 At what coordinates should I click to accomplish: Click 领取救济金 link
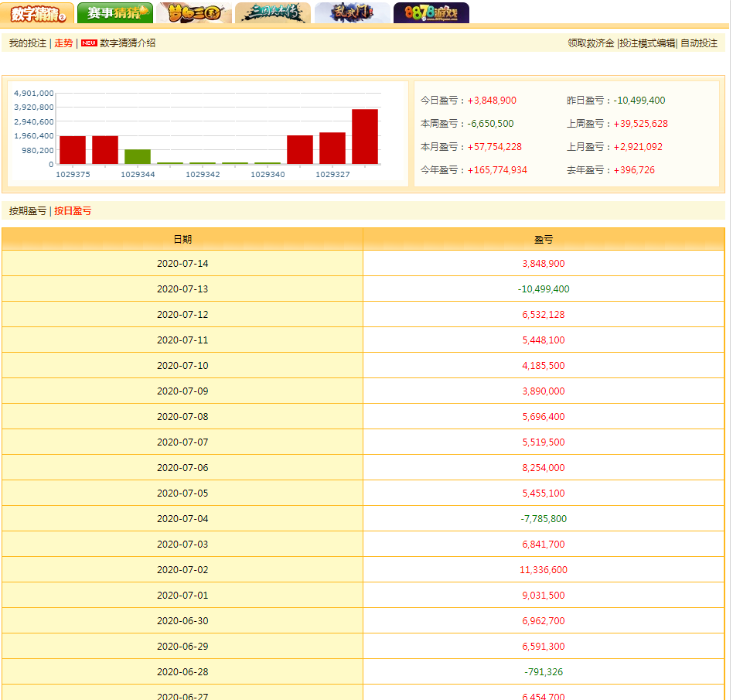pyautogui.click(x=591, y=43)
